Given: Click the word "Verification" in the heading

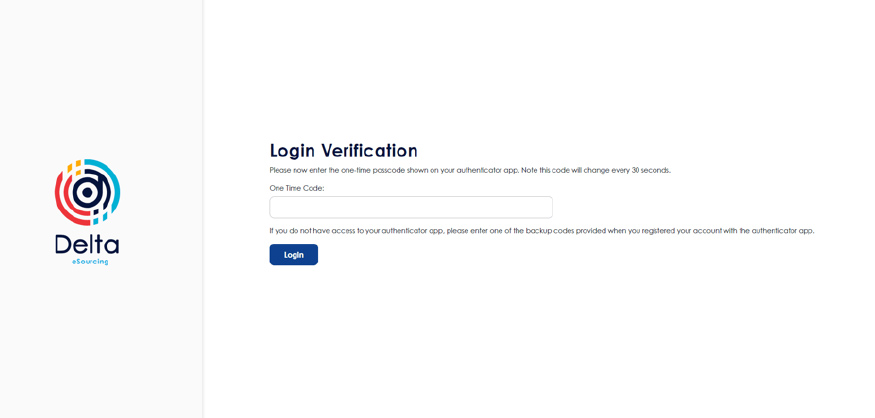Looking at the screenshot, I should 369,151.
